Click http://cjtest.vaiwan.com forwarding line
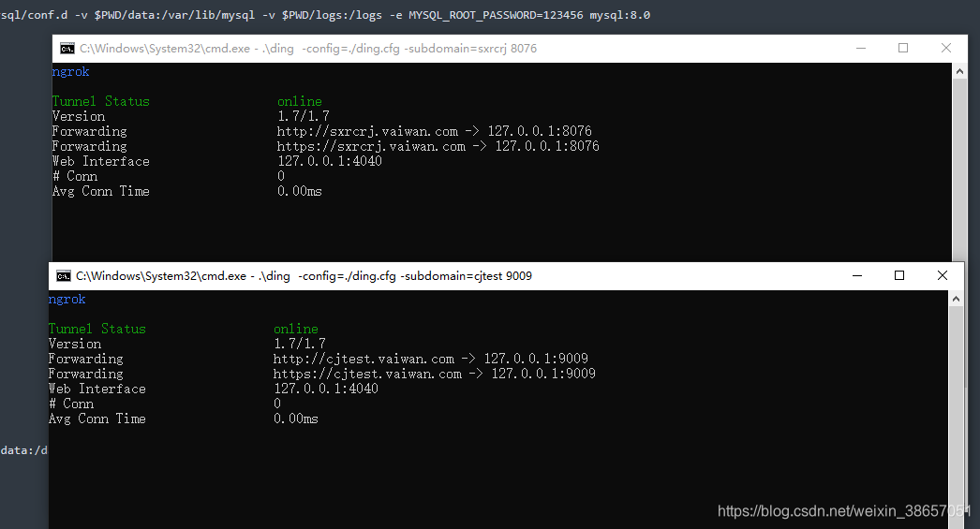 [431, 359]
